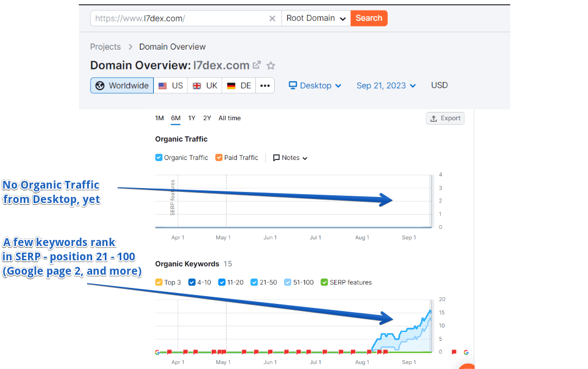The image size is (588, 369).
Task: Click Domain Overview breadcrumb
Action: [x=173, y=47]
